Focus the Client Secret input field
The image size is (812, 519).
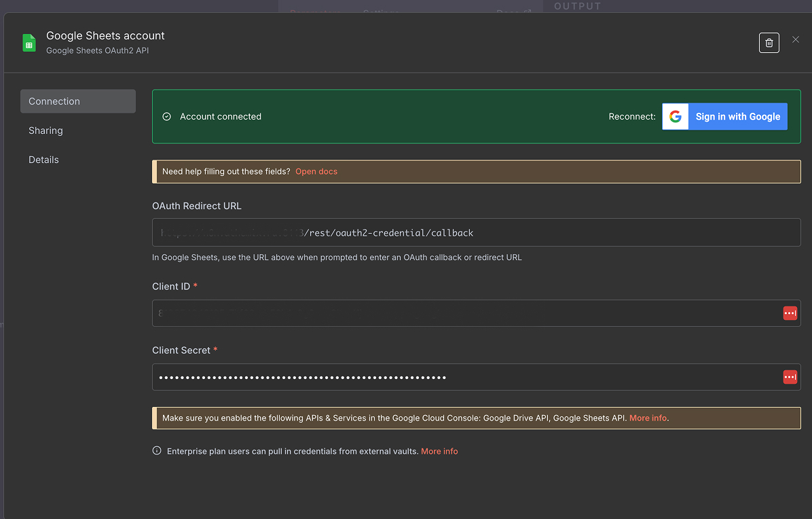pos(477,377)
